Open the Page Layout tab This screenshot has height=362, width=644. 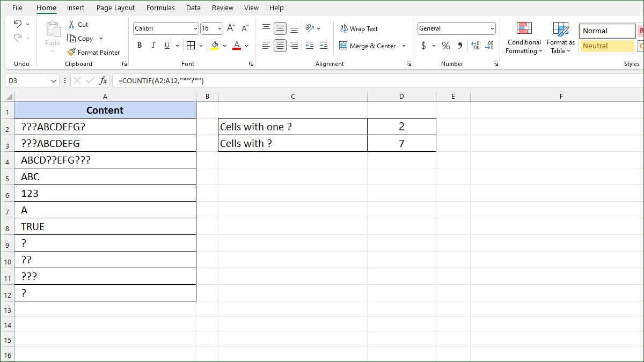(115, 8)
